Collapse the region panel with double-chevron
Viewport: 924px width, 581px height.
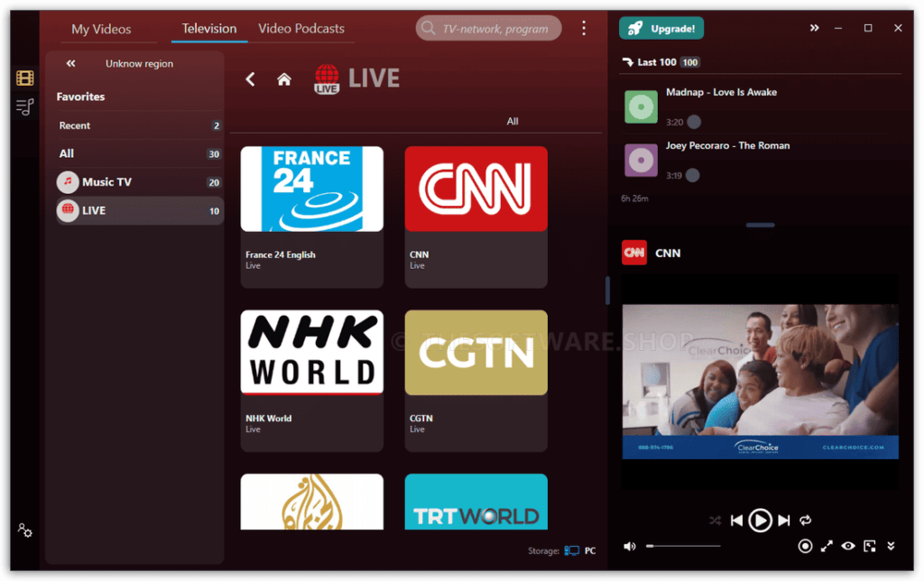coord(70,64)
